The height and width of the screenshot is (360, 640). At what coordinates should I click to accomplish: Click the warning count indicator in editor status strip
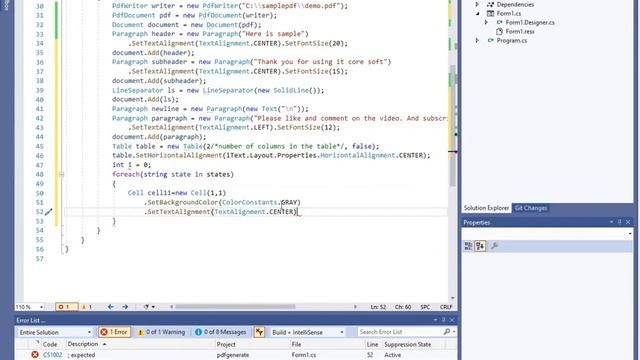coord(87,307)
